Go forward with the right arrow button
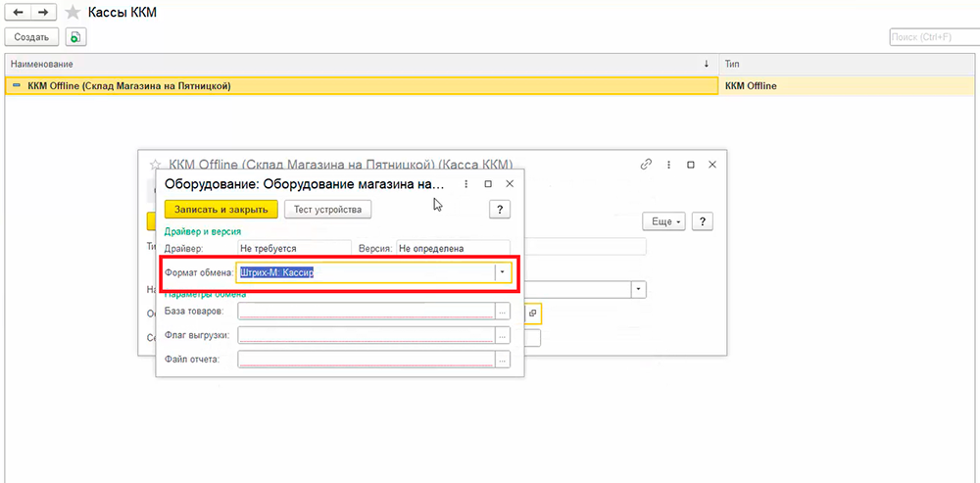This screenshot has width=980, height=483. pos(43,13)
